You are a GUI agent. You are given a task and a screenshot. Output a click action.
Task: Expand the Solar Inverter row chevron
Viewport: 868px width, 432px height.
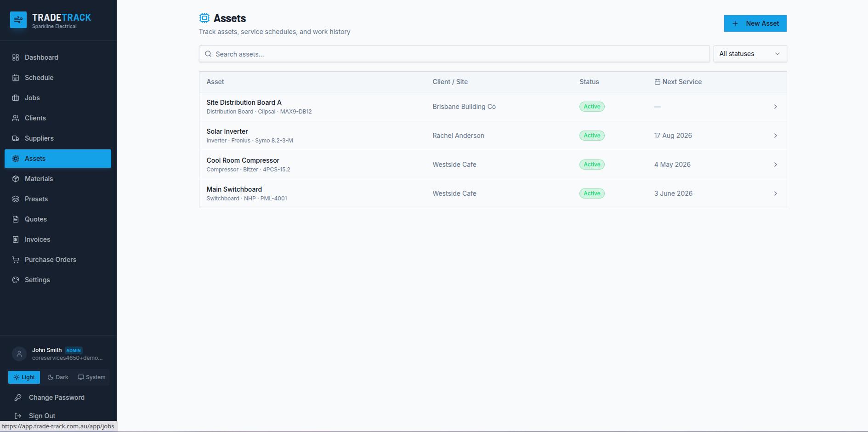[x=776, y=136]
